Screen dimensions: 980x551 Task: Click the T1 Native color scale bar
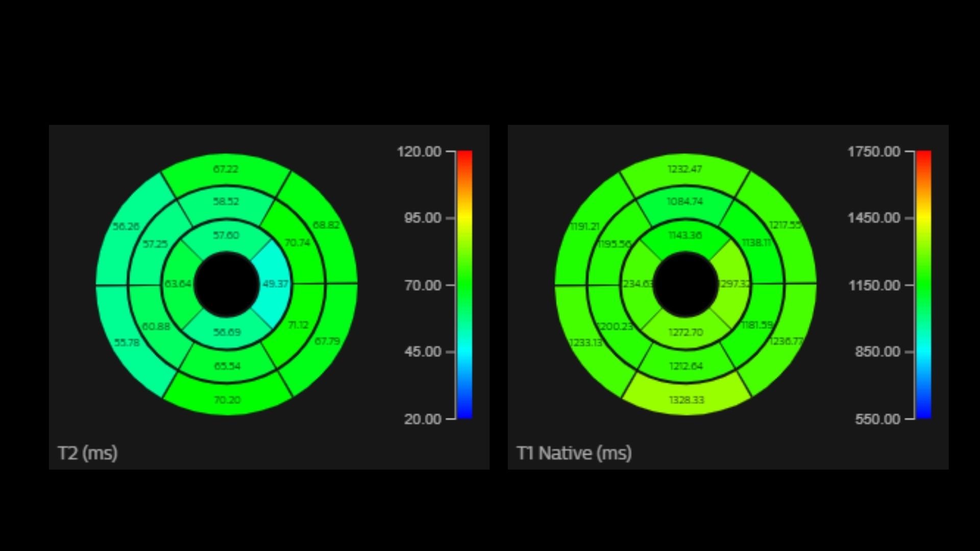pos(923,285)
